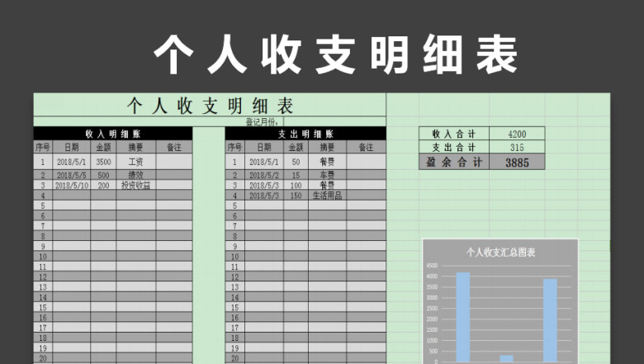
Task: Click the 投资收益 summary cell
Action: coord(136,185)
